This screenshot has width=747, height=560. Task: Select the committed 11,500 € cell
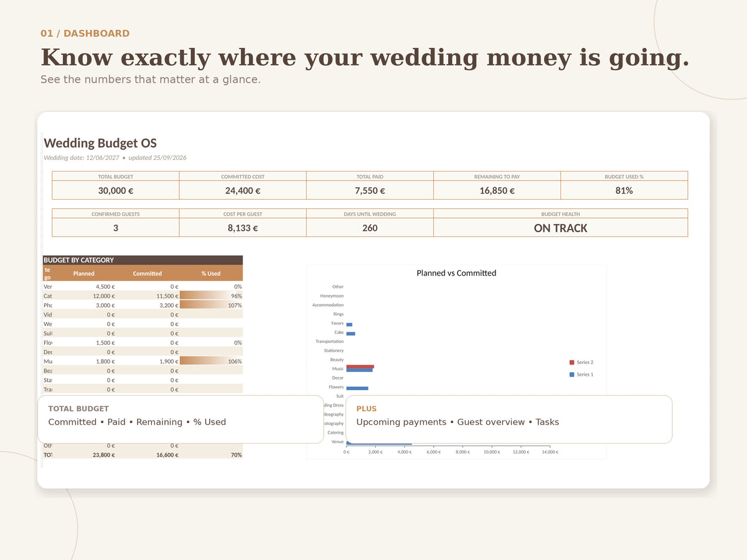(148, 296)
